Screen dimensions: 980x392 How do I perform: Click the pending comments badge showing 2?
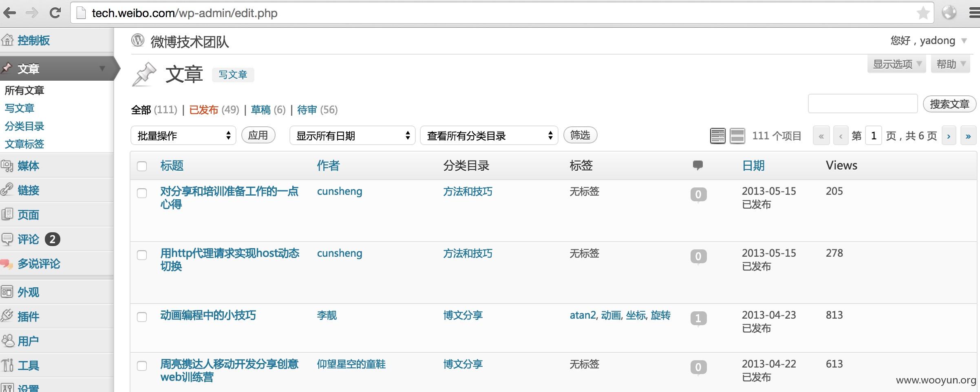click(53, 239)
